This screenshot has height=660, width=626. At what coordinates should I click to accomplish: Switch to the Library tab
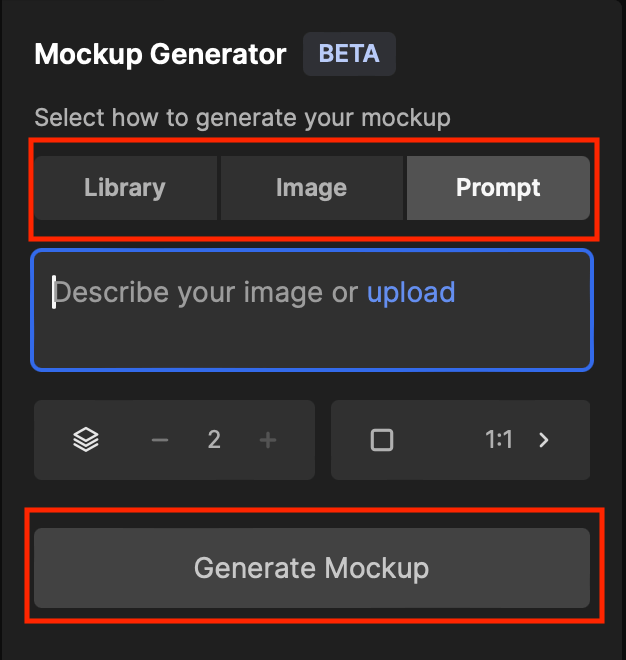(125, 188)
